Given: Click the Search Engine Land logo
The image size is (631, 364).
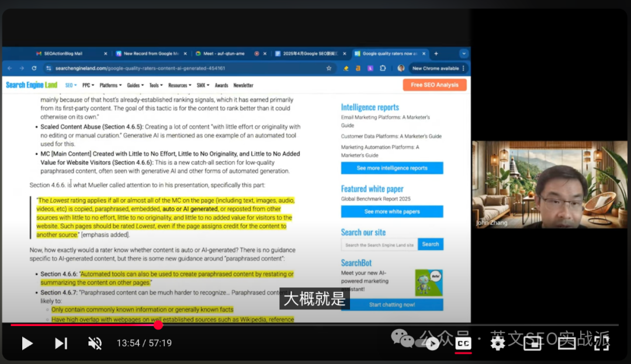Looking at the screenshot, I should point(32,85).
